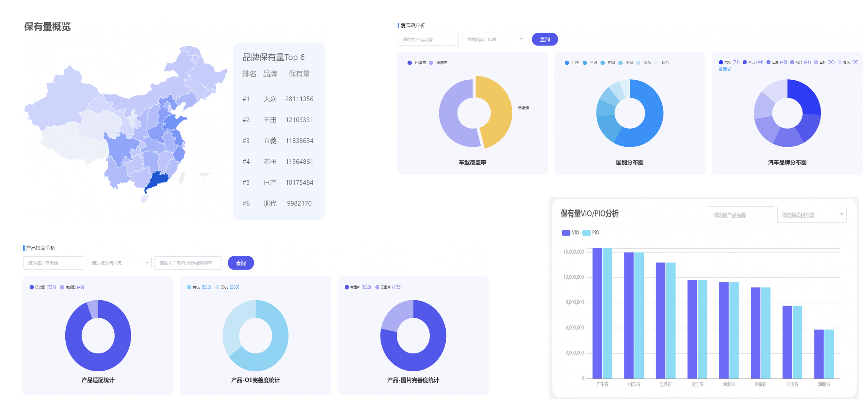Hide the 未适配 (46) legend series
This screenshot has width=868, height=408.
point(72,287)
